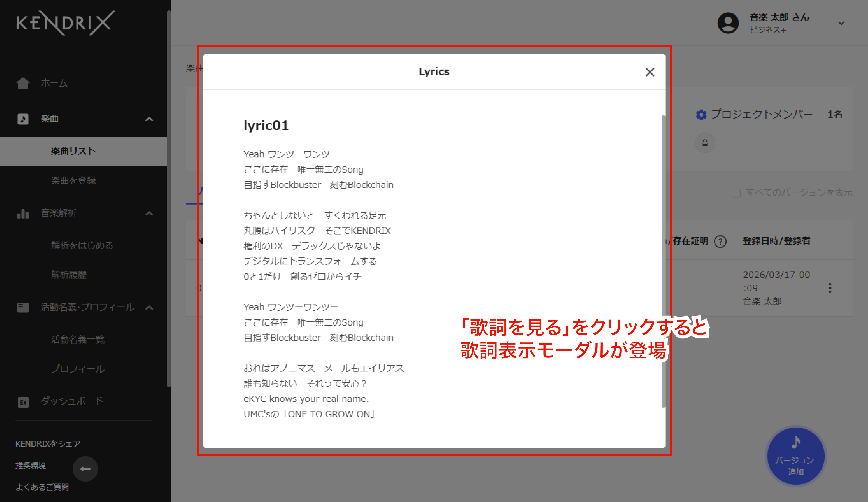Open よくあるご質問 link
The width and height of the screenshot is (868, 502).
[x=42, y=487]
